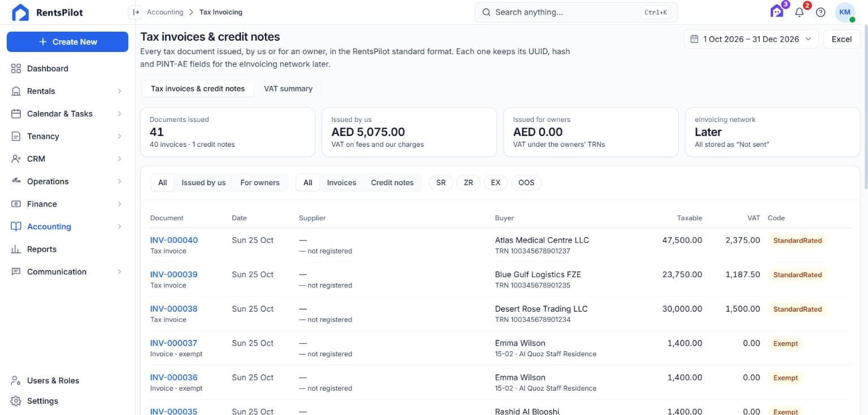Screen dimensions: 868x415
Task: Toggle the EX code filter chip
Action: pos(496,182)
